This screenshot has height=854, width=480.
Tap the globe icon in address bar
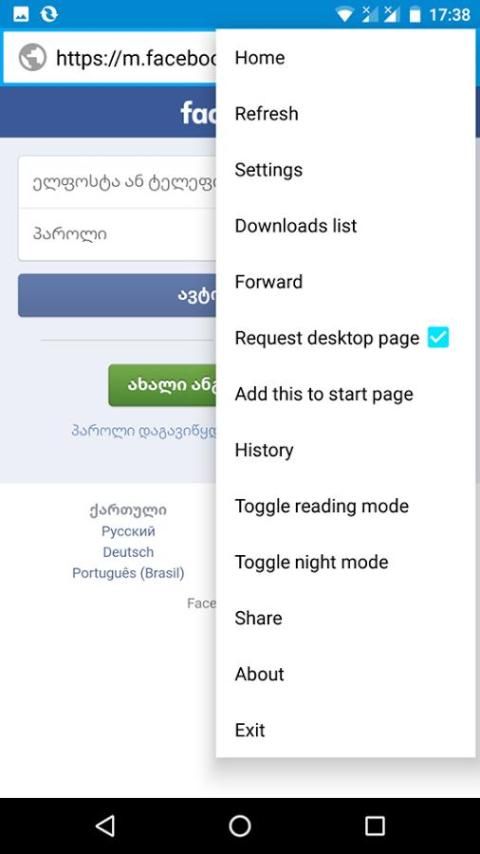(33, 57)
